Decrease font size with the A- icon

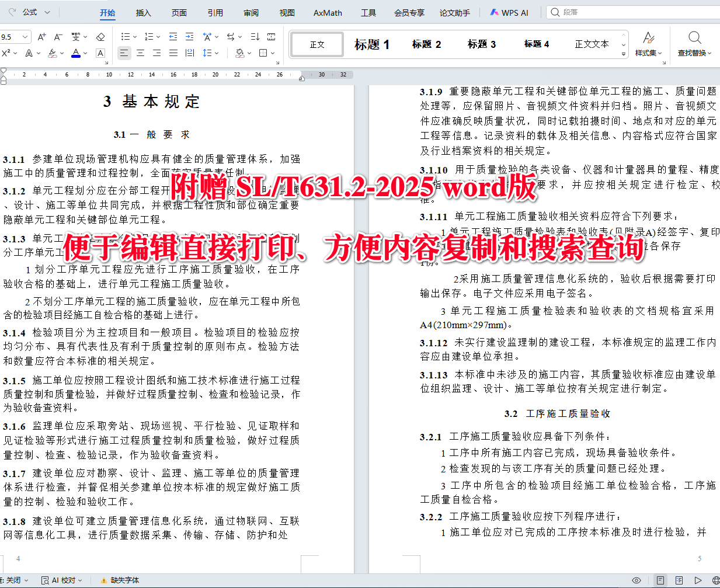coord(58,37)
